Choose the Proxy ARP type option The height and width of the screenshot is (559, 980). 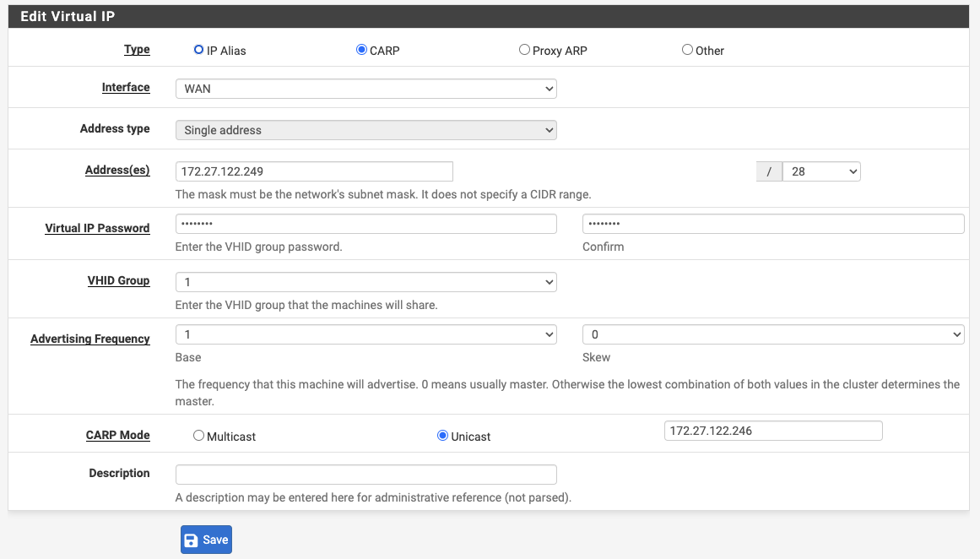pos(524,50)
